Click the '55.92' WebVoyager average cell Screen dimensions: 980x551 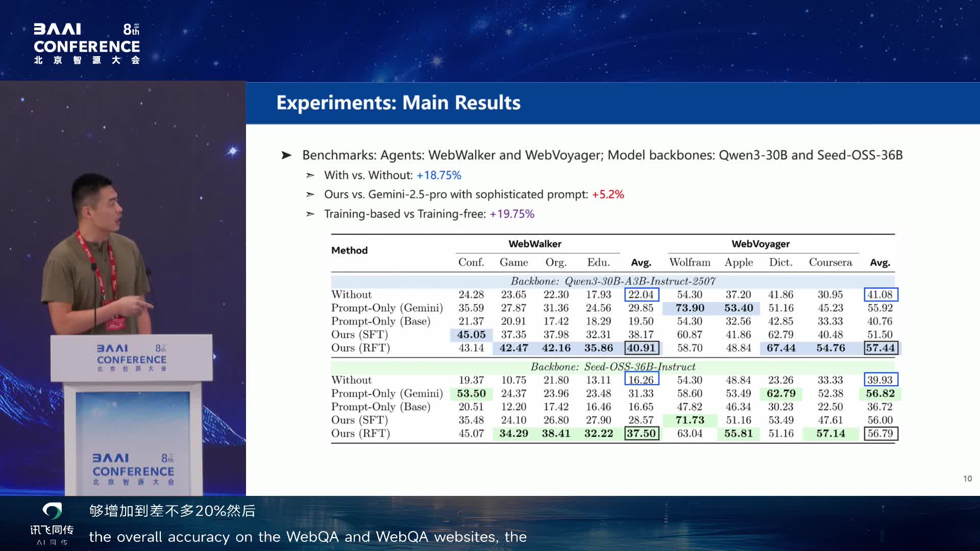tap(880, 308)
